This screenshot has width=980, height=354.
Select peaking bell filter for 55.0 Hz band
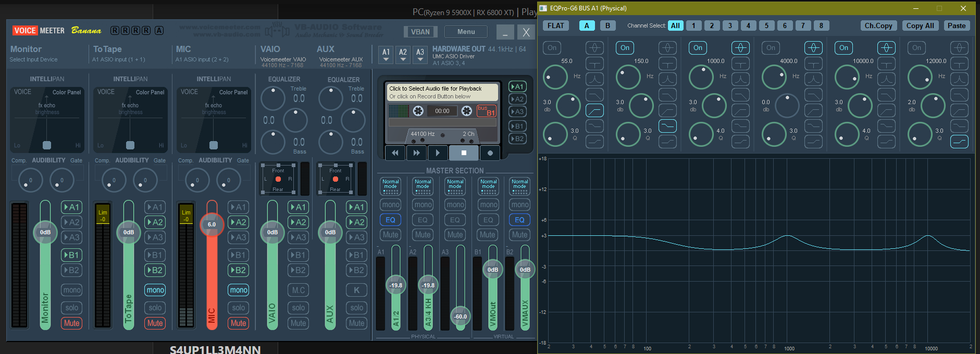tap(594, 48)
